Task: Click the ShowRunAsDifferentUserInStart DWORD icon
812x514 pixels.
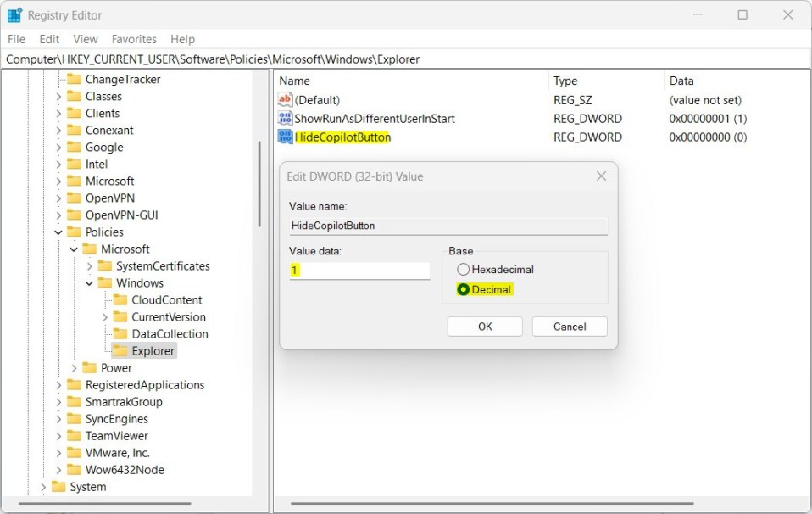Action: pyautogui.click(x=285, y=118)
